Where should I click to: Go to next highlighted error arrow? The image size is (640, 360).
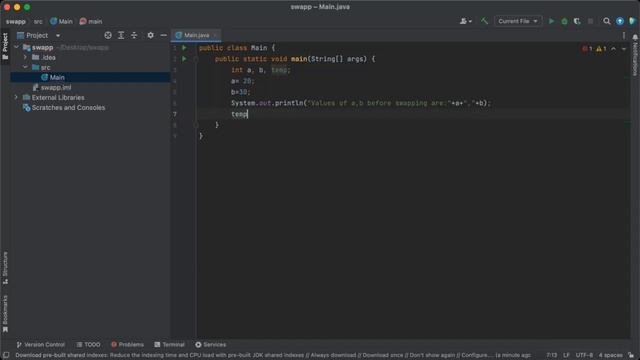624,49
